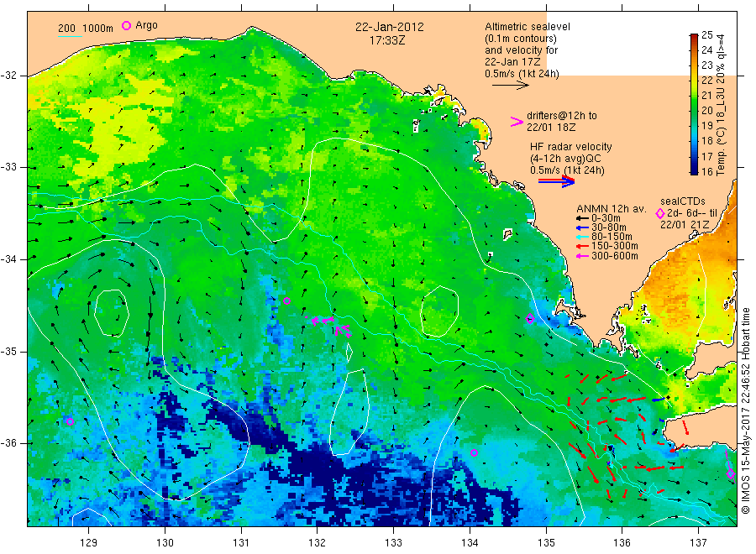
Task: Click the latitude axis label -34
Action: (9, 259)
